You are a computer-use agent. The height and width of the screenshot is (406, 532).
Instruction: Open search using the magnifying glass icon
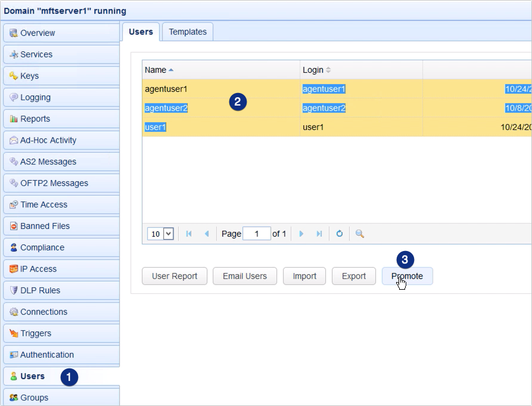[359, 234]
